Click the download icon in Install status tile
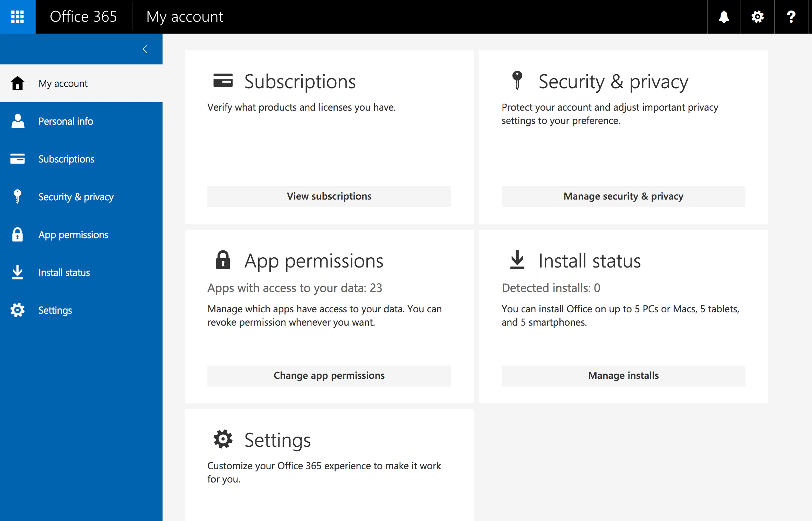The width and height of the screenshot is (812, 521). [517, 260]
